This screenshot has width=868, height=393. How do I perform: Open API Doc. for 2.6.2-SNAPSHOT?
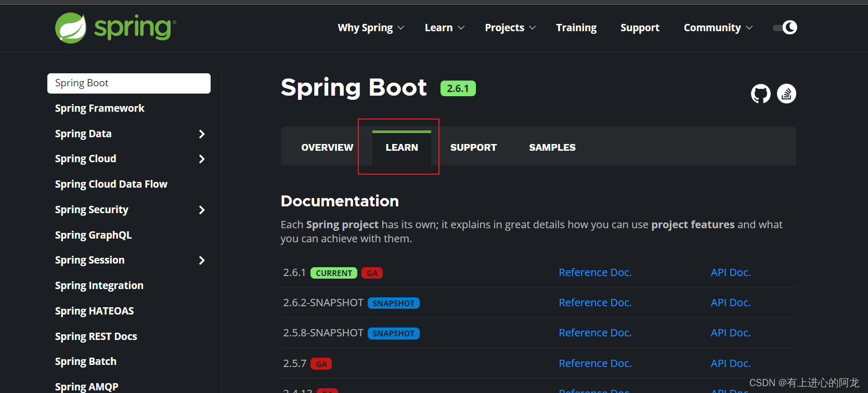tap(731, 303)
